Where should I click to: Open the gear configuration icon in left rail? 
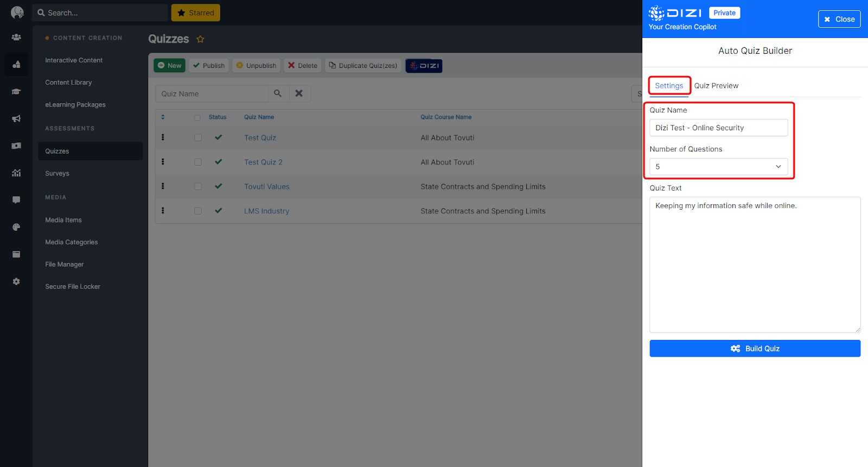point(16,281)
